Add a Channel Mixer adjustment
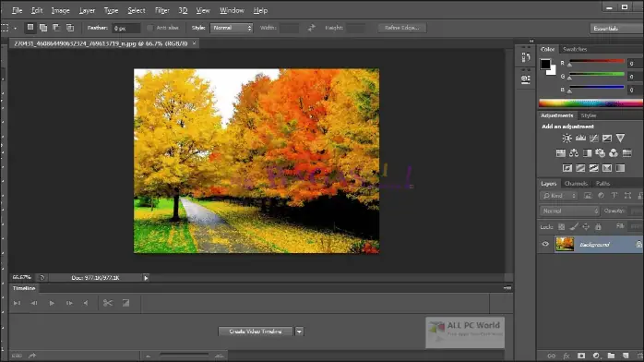 tap(614, 153)
